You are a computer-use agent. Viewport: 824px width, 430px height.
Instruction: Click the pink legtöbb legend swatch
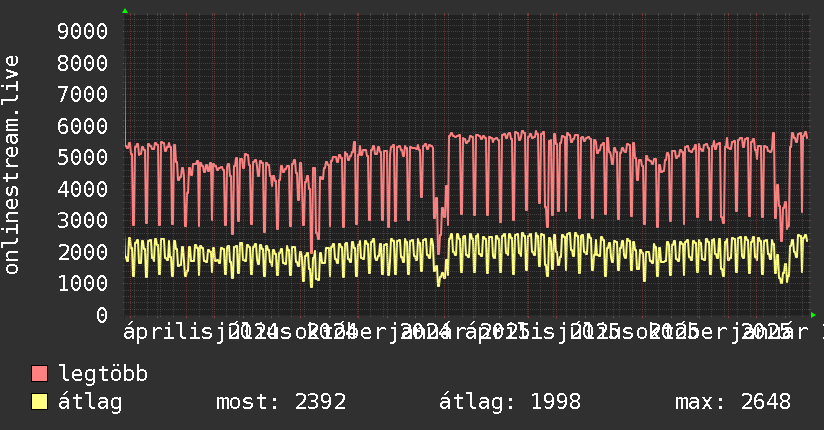39,373
